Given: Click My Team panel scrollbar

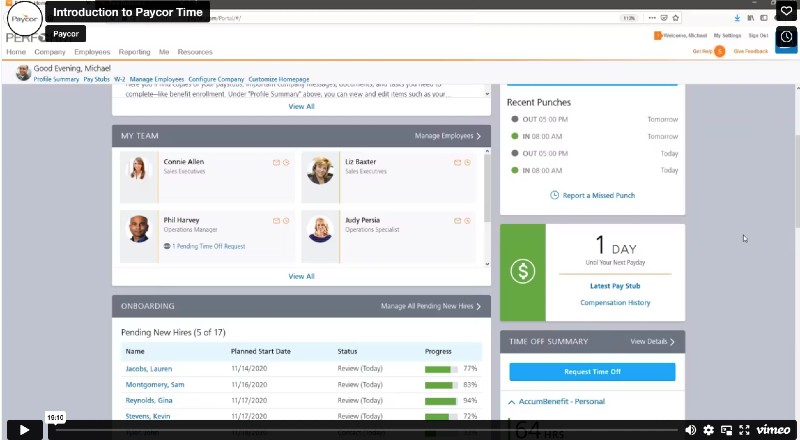Looking at the screenshot, I should pos(487,188).
